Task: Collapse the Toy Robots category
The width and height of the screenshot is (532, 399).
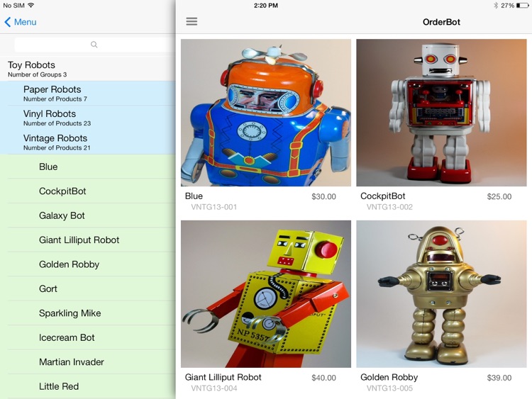Action: pos(87,69)
